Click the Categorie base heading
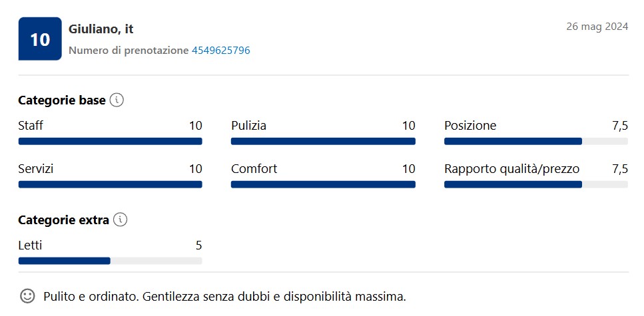Viewport: 644px width, 316px height. 62,100
